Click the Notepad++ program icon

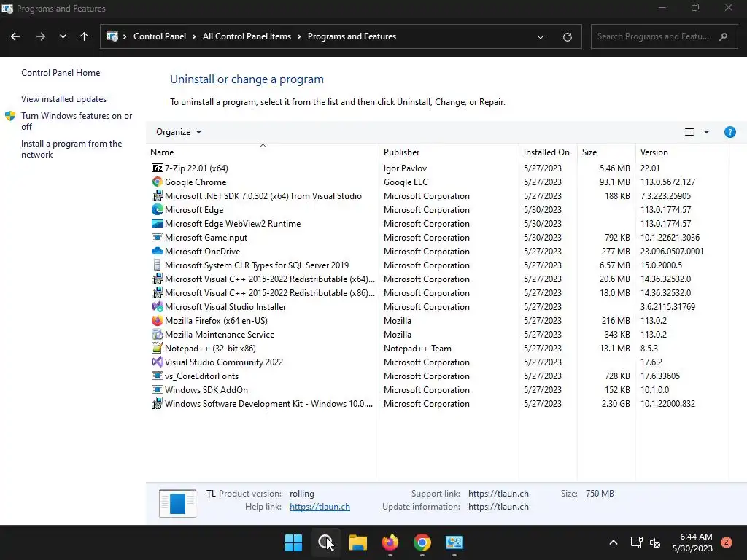point(158,348)
